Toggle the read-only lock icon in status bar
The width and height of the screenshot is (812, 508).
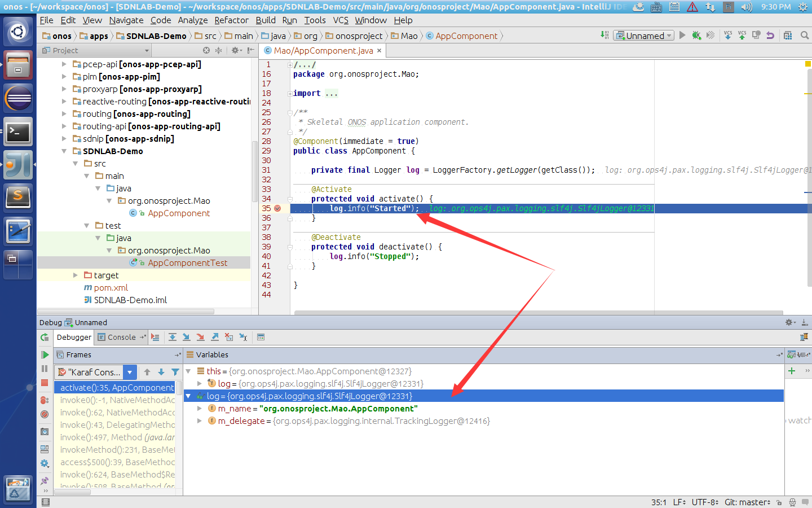779,502
